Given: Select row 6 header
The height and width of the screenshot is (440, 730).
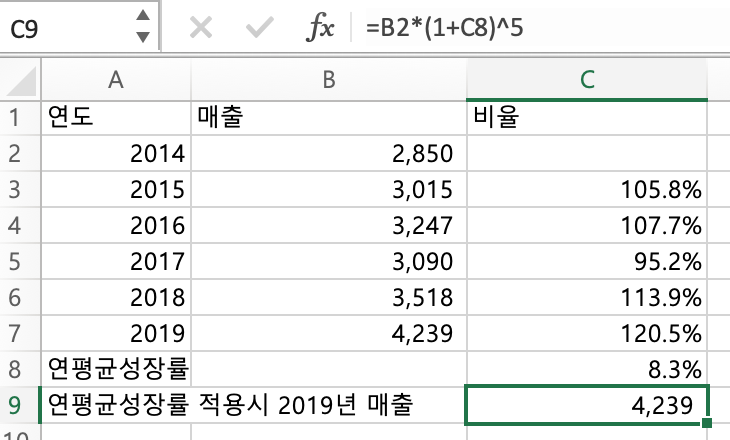Looking at the screenshot, I should click(20, 297).
